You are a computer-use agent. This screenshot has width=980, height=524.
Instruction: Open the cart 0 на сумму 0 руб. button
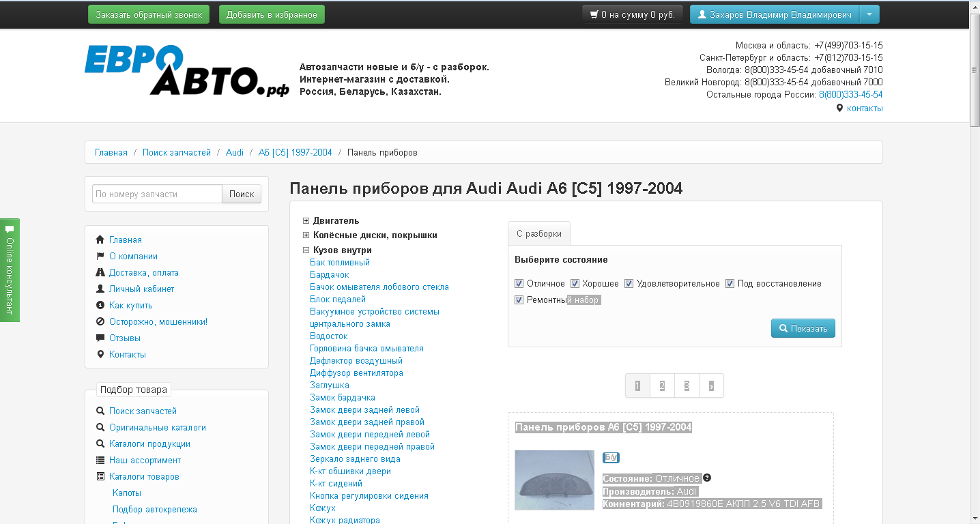point(633,14)
